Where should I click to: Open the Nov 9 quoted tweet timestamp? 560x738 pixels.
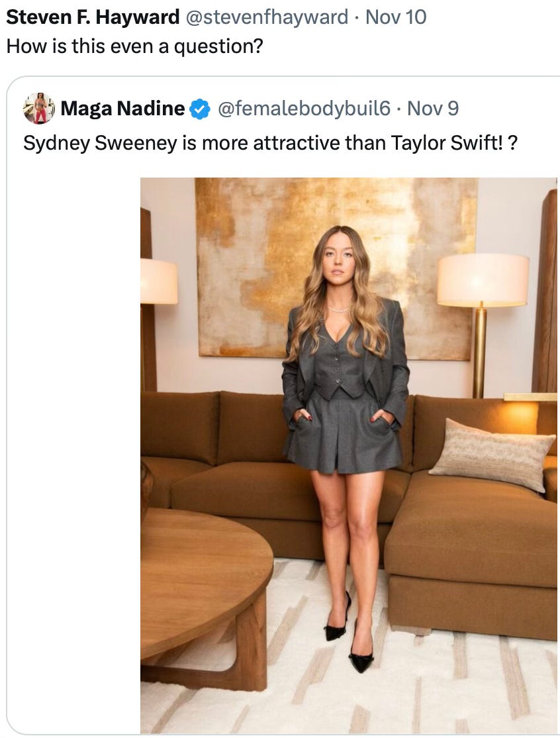tap(433, 109)
